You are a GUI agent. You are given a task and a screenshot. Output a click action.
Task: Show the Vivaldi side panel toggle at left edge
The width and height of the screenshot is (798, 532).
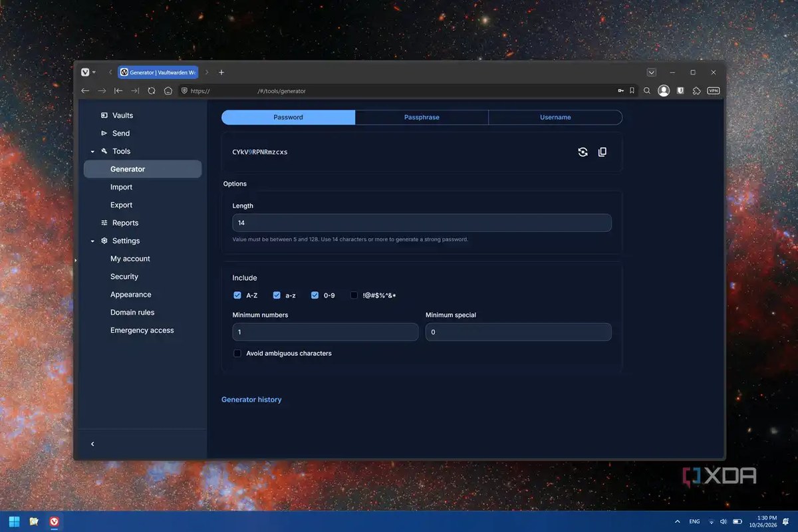coord(75,261)
